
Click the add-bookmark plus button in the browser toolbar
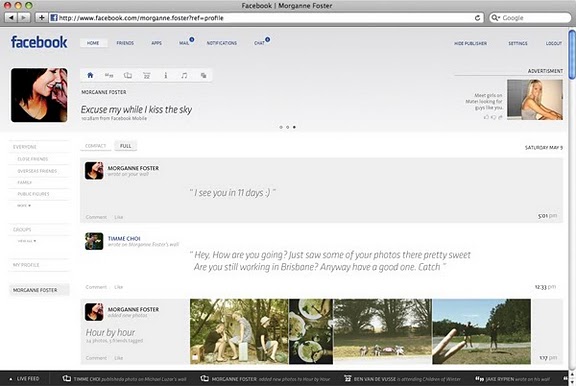41,18
